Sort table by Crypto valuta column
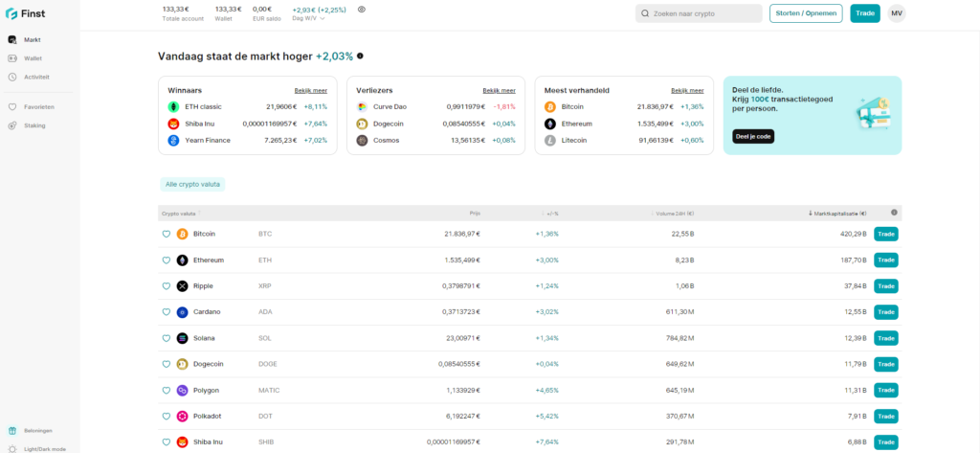 coord(181,214)
